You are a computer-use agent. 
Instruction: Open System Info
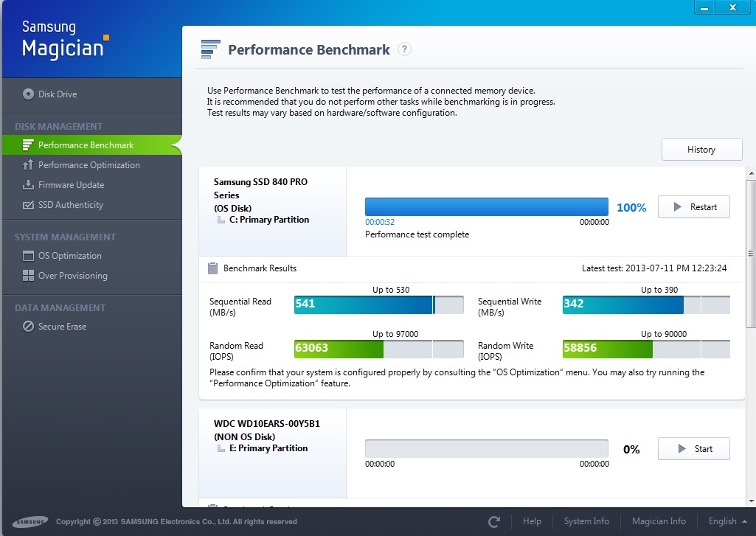coord(586,521)
